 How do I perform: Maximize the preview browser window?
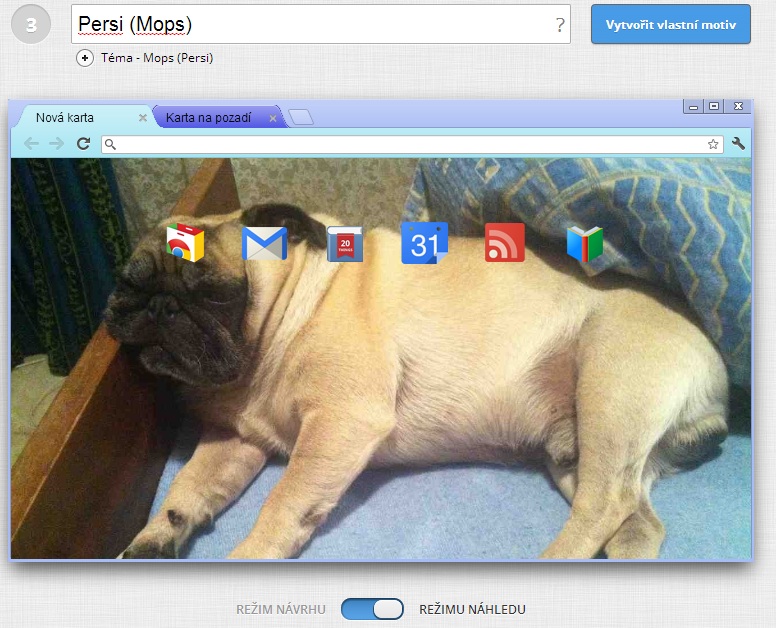[x=714, y=106]
